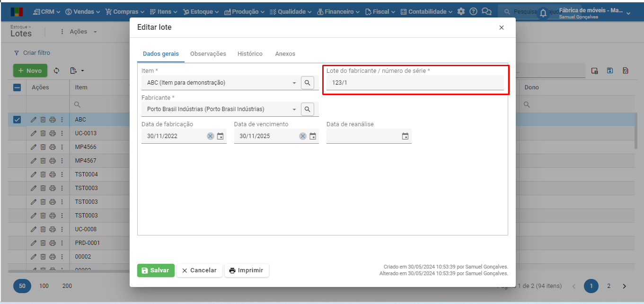Click the restore grid layout icon

click(x=626, y=70)
